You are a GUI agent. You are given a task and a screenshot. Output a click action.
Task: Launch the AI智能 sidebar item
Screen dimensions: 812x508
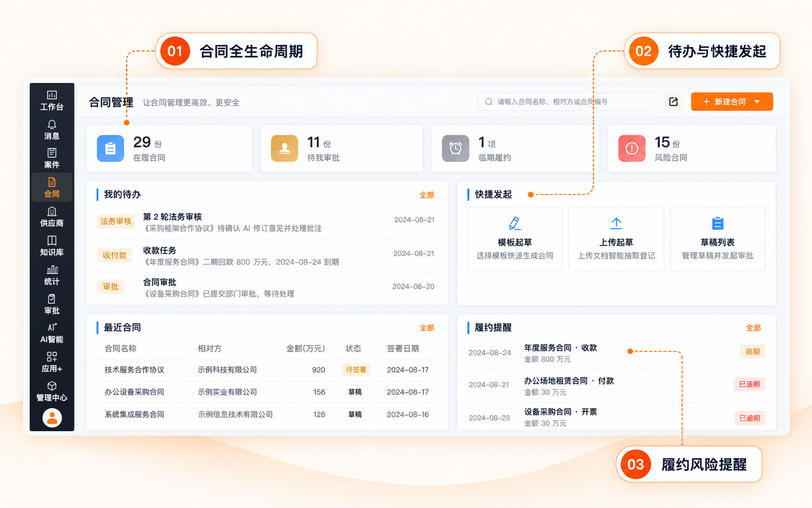tap(52, 333)
